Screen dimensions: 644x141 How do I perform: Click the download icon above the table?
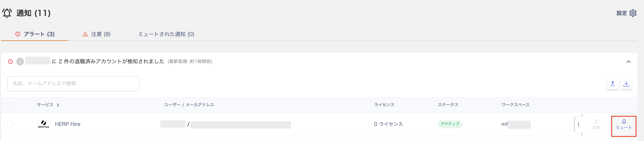click(x=626, y=84)
